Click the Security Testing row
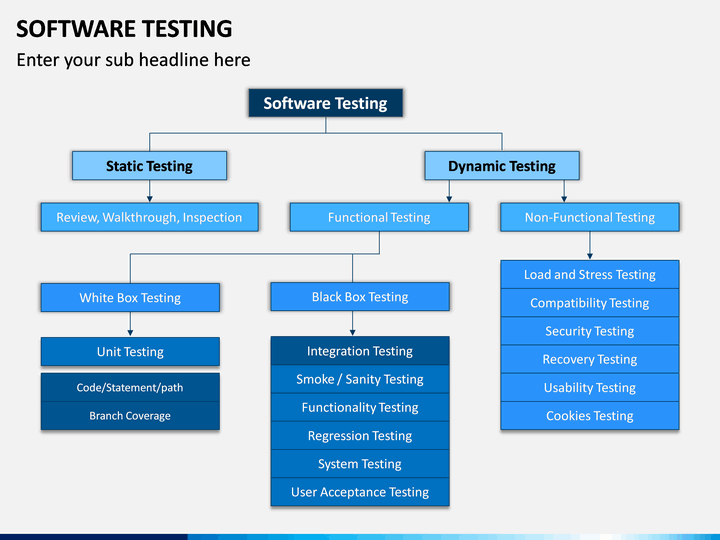The height and width of the screenshot is (540, 720). (x=590, y=331)
